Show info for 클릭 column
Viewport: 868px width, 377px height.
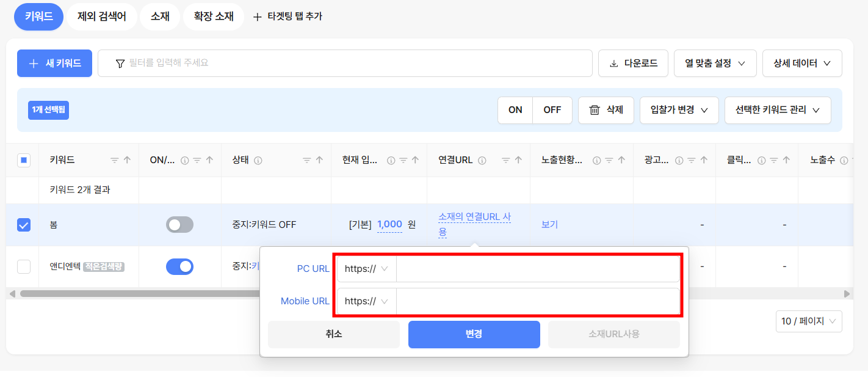coord(762,160)
